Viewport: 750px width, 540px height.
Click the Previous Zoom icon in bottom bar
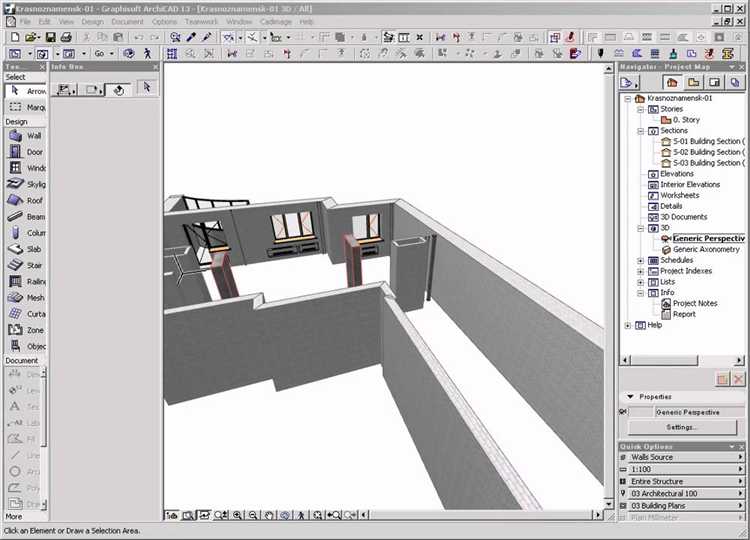pyautogui.click(x=333, y=515)
